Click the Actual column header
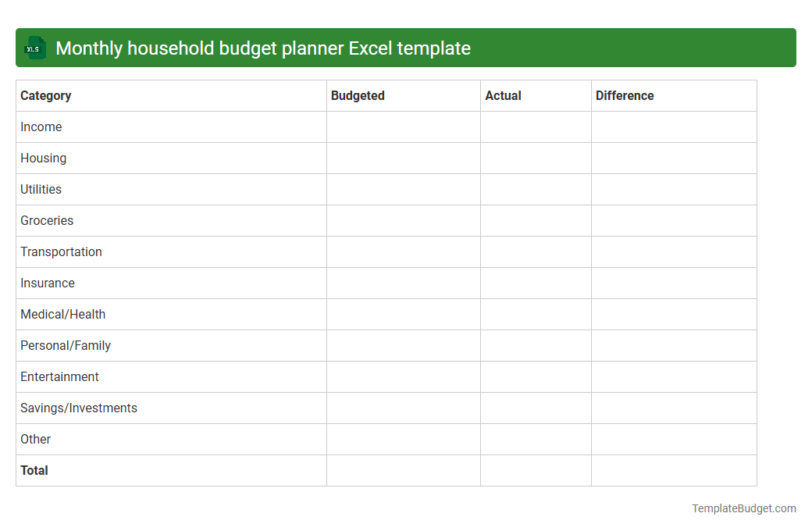The height and width of the screenshot is (531, 812). [503, 95]
